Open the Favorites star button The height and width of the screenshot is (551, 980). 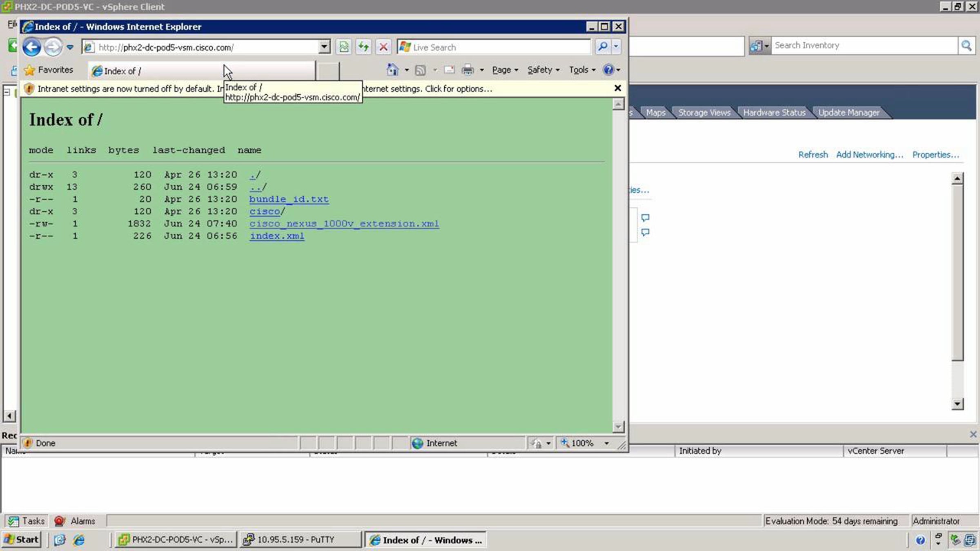pos(49,70)
